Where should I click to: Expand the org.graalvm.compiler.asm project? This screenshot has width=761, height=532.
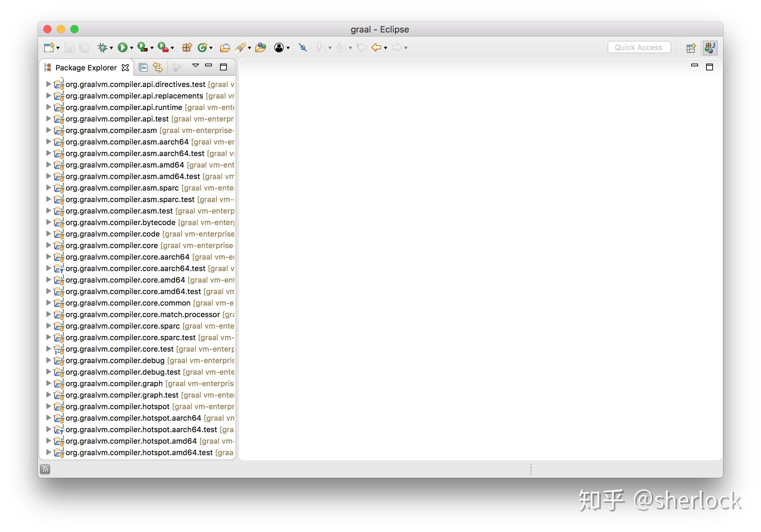pos(48,130)
